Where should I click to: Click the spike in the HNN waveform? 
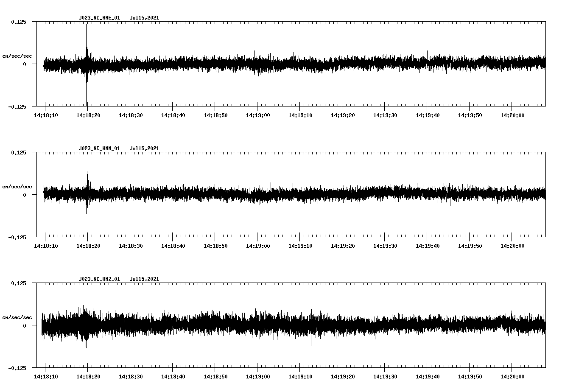pyautogui.click(x=87, y=193)
